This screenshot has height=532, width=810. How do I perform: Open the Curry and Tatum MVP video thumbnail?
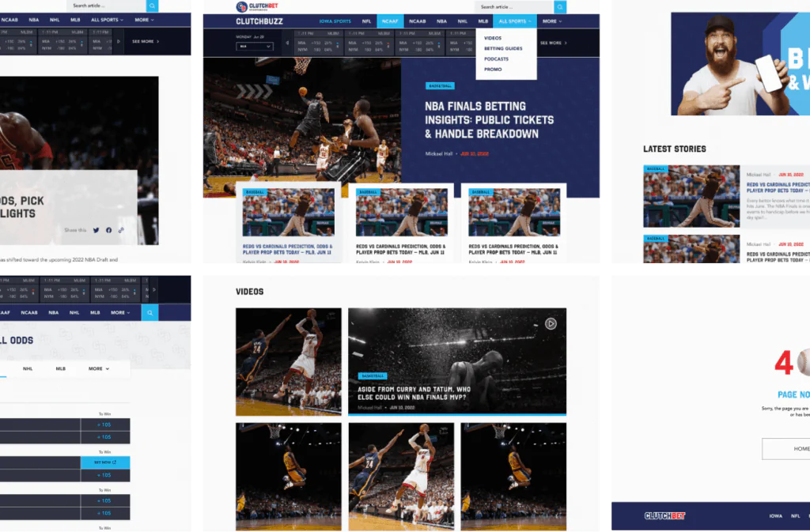coord(457,361)
